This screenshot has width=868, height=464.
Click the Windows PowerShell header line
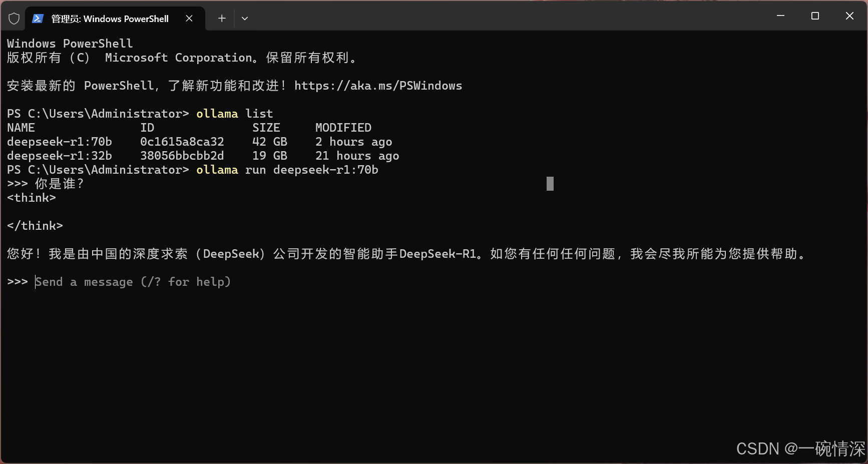(x=70, y=44)
